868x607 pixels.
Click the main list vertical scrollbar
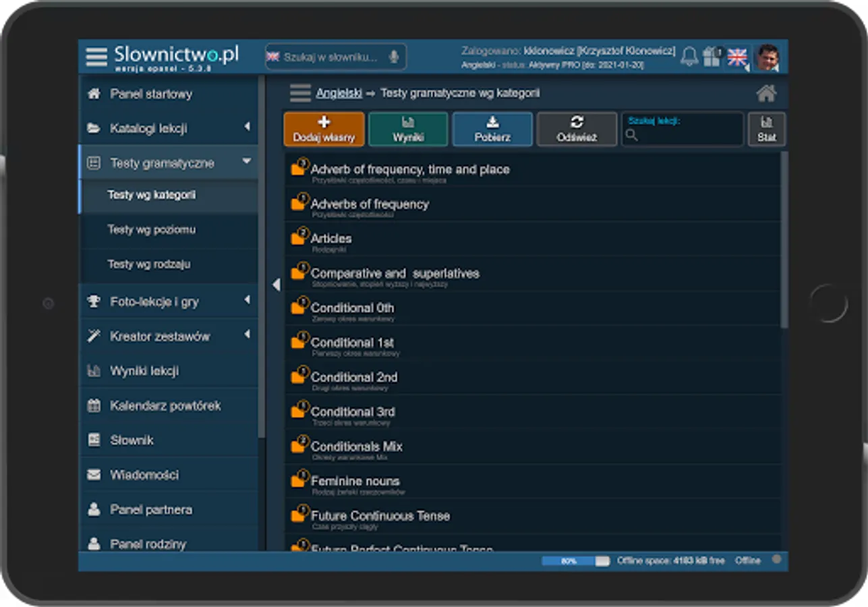point(784,239)
